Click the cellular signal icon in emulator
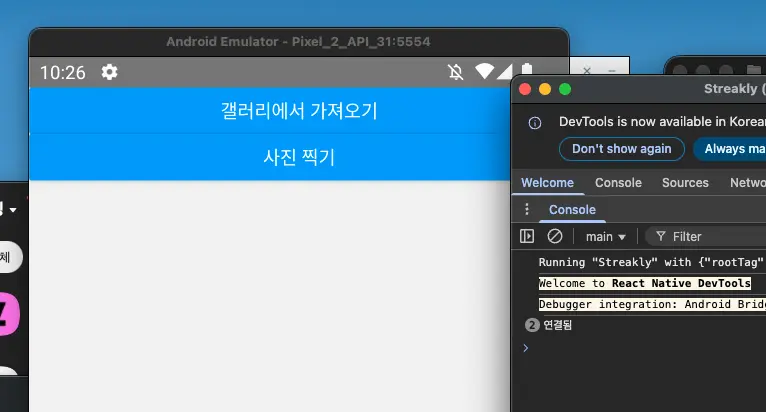 [504, 71]
